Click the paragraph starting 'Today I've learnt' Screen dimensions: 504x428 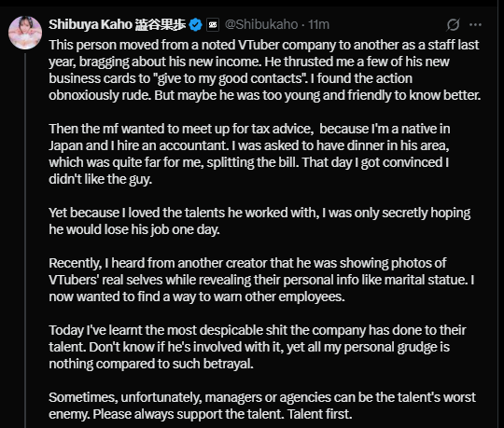(x=258, y=347)
